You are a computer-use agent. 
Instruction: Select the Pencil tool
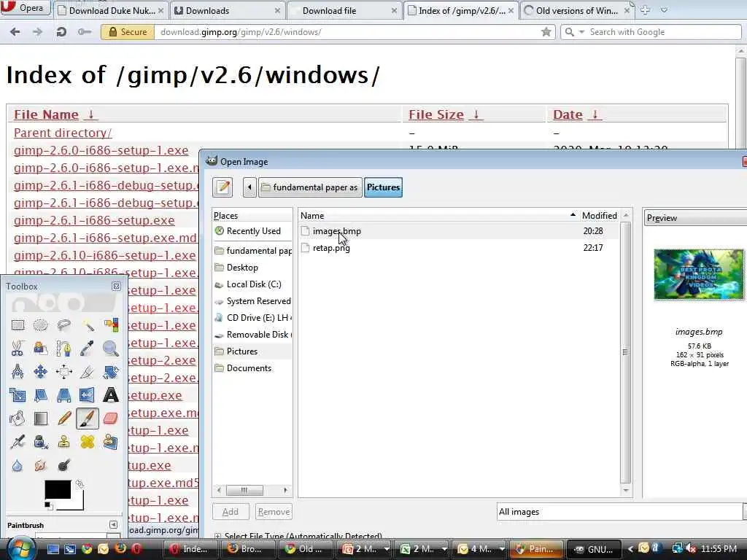pyautogui.click(x=64, y=419)
